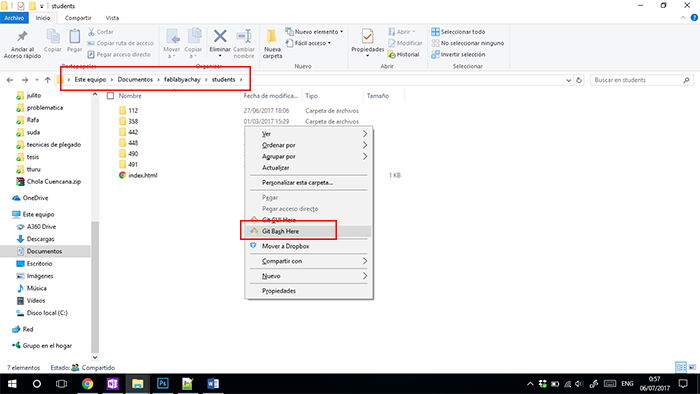The height and width of the screenshot is (394, 700).
Task: Click the Buscar en students search box
Action: (642, 80)
